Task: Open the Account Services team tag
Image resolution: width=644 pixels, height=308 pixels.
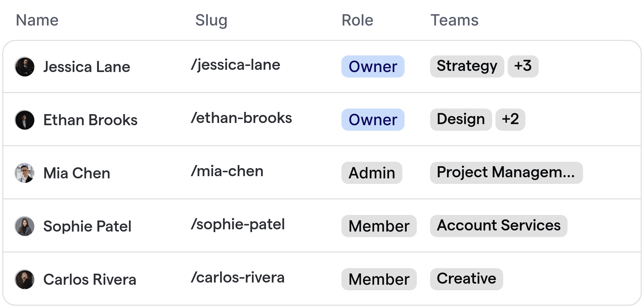Action: point(499,226)
